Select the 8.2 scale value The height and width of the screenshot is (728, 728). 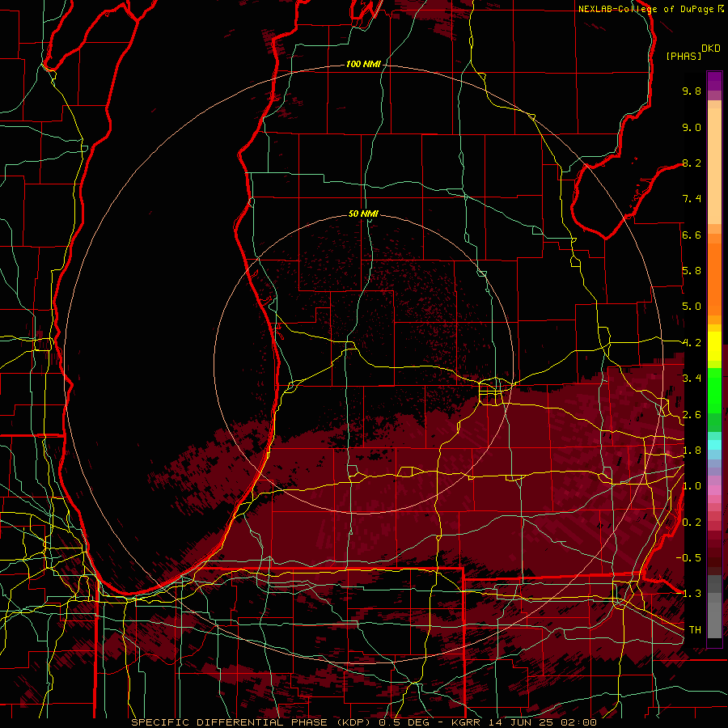tap(692, 163)
